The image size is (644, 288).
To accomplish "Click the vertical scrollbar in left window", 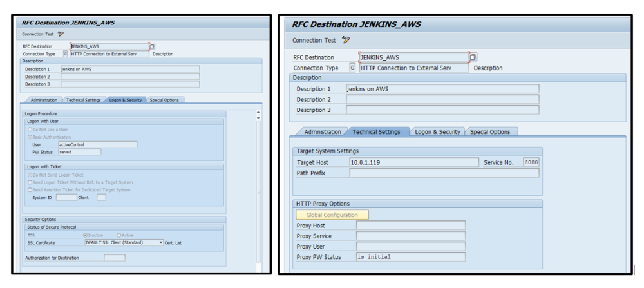I will coord(258,192).
